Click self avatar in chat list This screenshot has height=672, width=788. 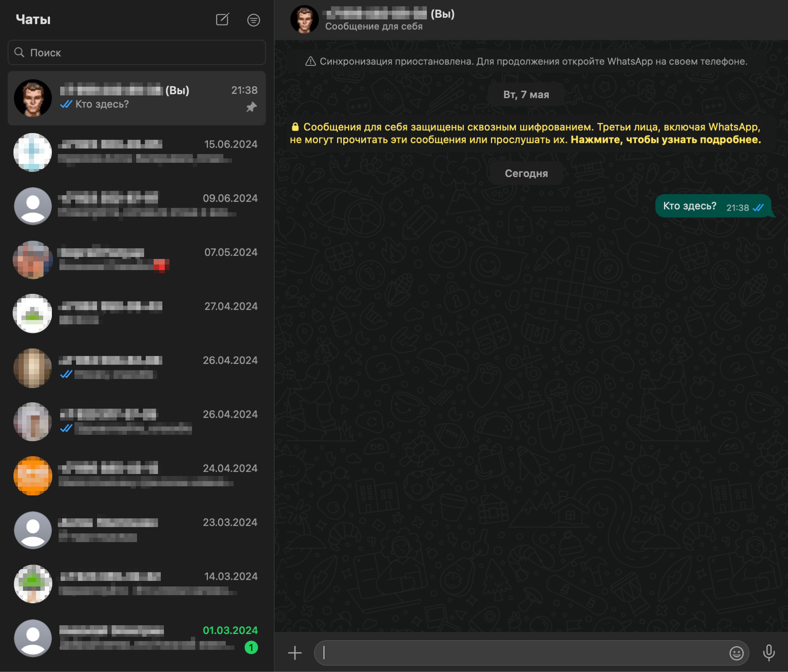click(x=33, y=98)
